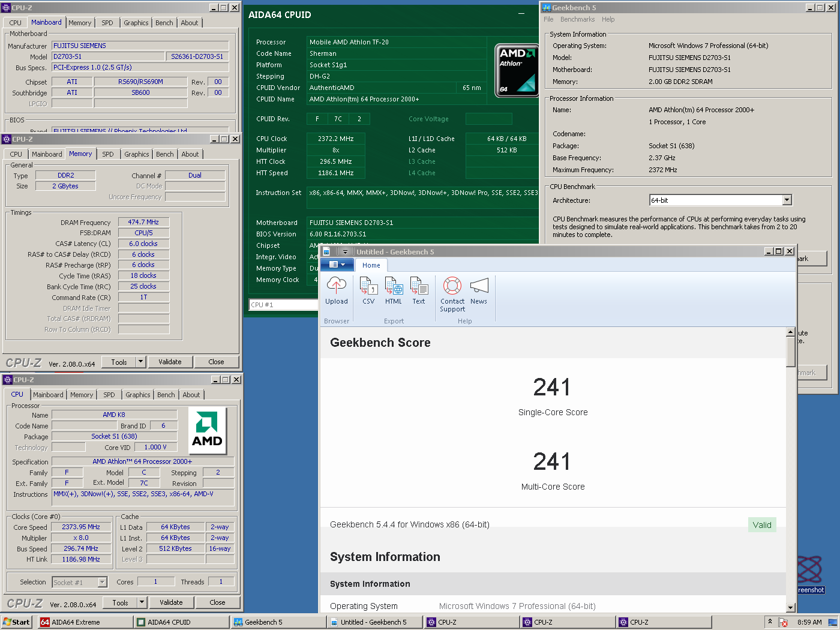Screen dimensions: 840x630
Task: Click the Geekbench results scrollbar up arrow
Action: (x=790, y=332)
